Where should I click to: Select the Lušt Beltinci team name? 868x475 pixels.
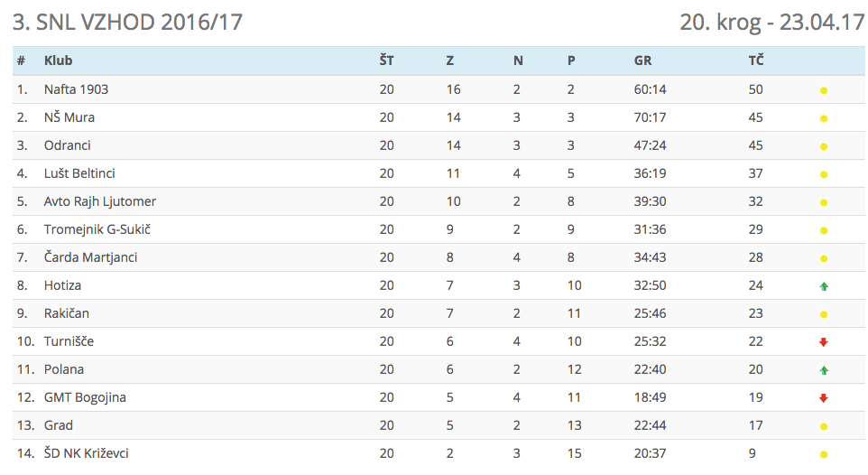[x=79, y=173]
